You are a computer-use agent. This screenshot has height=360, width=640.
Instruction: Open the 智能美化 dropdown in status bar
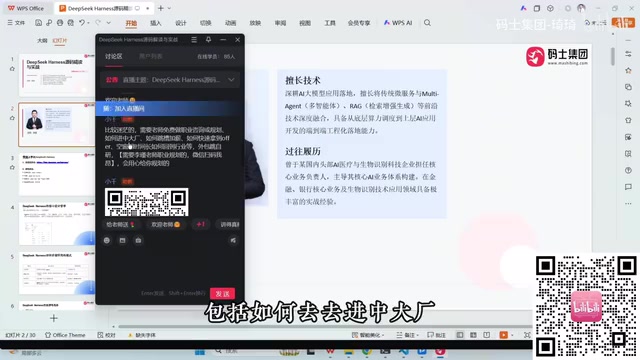coord(368,335)
